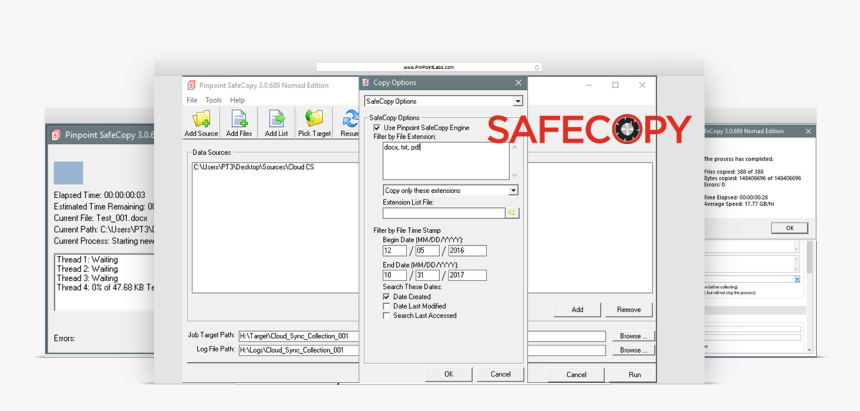This screenshot has height=411, width=860.
Task: Click the Job Target Path input field
Action: [422, 336]
